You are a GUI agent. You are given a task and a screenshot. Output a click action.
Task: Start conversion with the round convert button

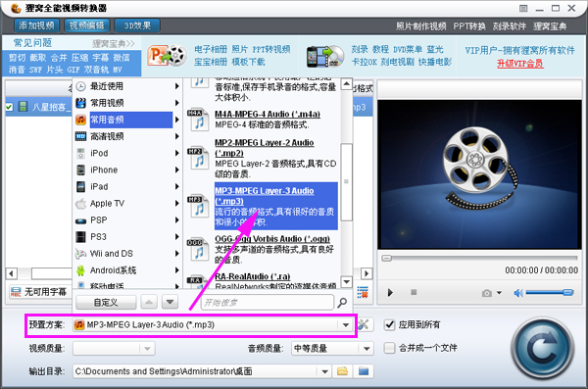543,349
